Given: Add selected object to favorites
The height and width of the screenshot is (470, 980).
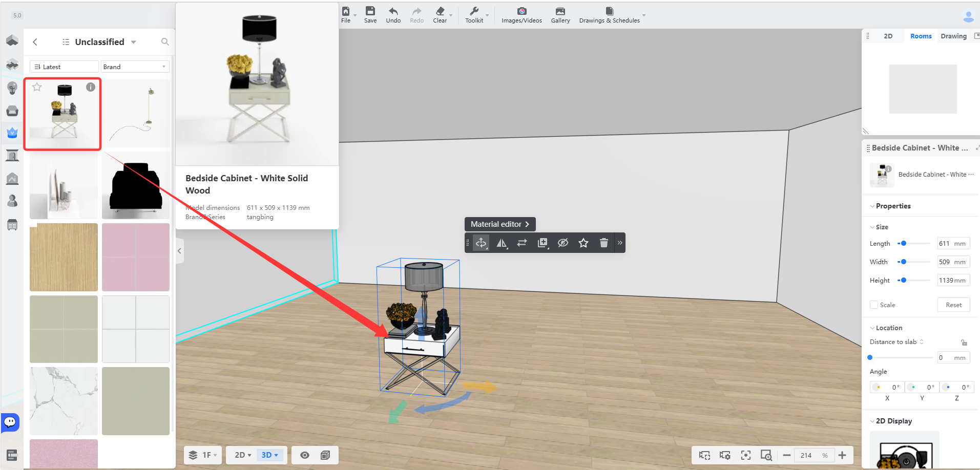Looking at the screenshot, I should (x=583, y=243).
